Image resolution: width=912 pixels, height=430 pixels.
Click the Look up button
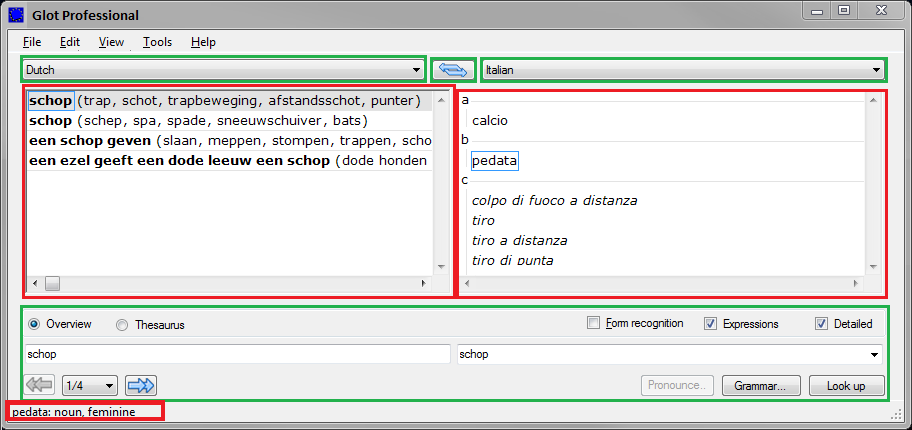pos(846,385)
